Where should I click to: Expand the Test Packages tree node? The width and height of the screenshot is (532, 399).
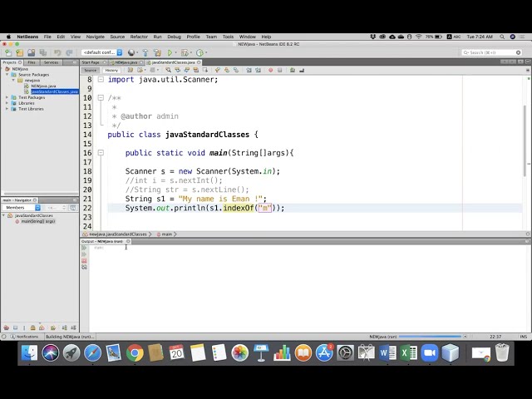[x=7, y=97]
